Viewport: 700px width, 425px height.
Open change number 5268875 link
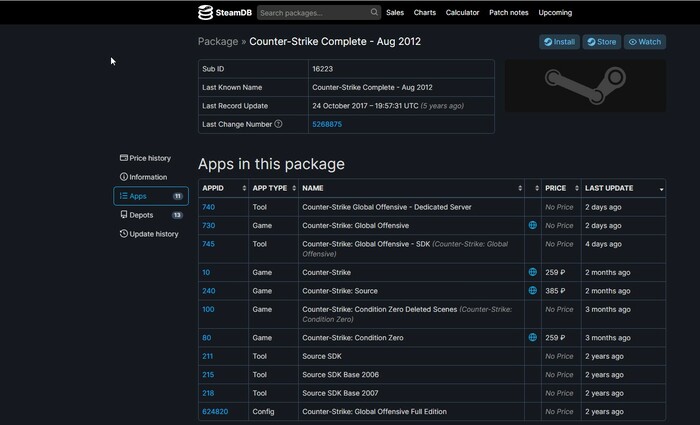pyautogui.click(x=327, y=124)
